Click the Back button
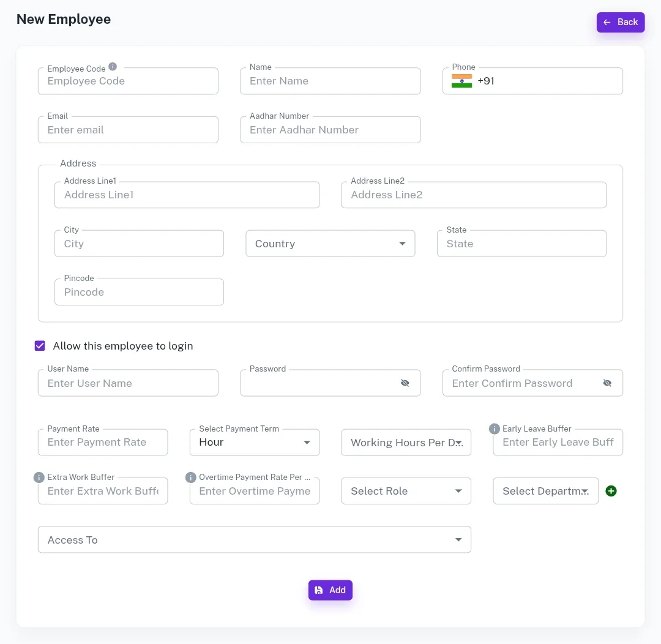Viewport: 661px width, 644px height. pyautogui.click(x=620, y=23)
